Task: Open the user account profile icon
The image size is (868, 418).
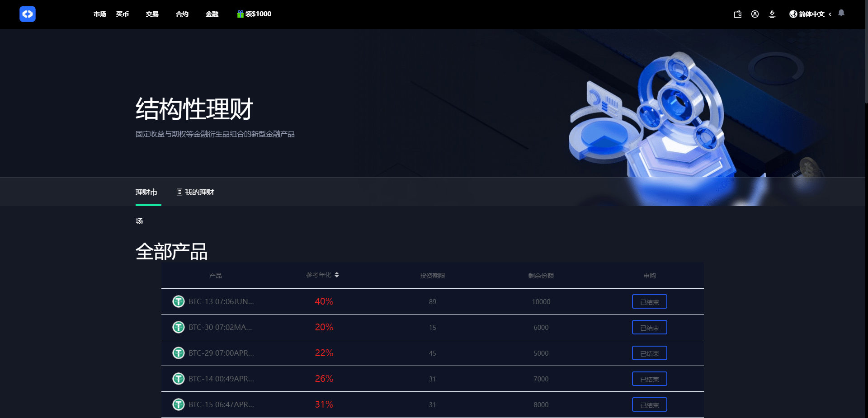Action: 755,14
